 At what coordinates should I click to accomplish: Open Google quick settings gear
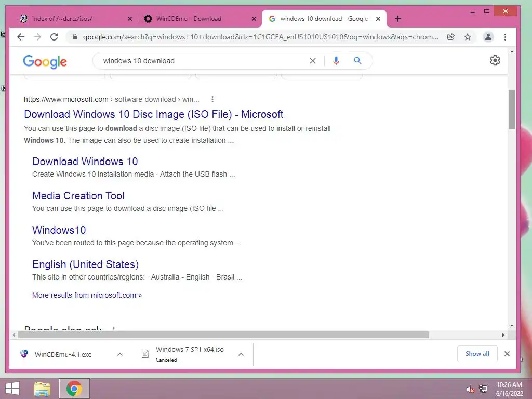coord(495,60)
